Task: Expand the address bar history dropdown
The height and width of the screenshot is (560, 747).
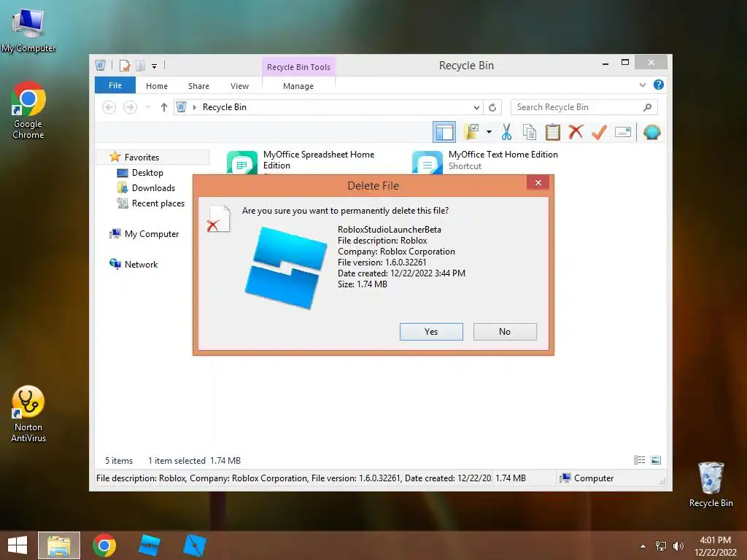Action: point(476,108)
